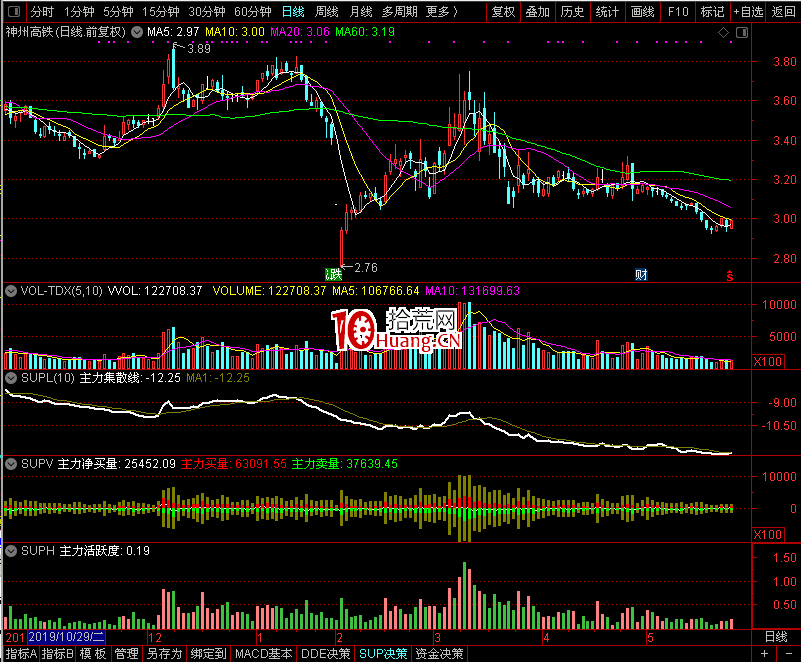This screenshot has height=662, width=801.
Task: Click the 返回 back button
Action: click(x=783, y=11)
